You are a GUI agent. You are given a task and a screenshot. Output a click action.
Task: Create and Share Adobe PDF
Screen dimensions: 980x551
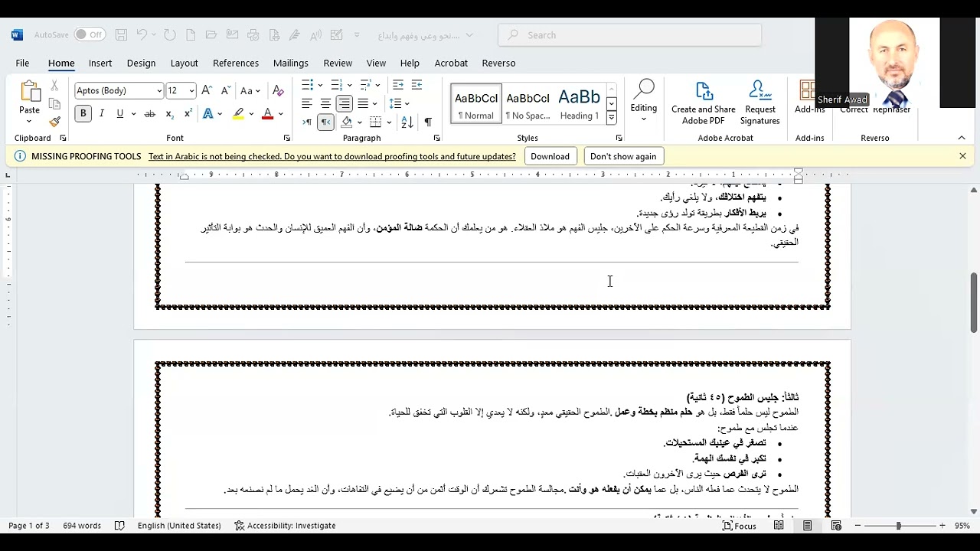coord(704,103)
